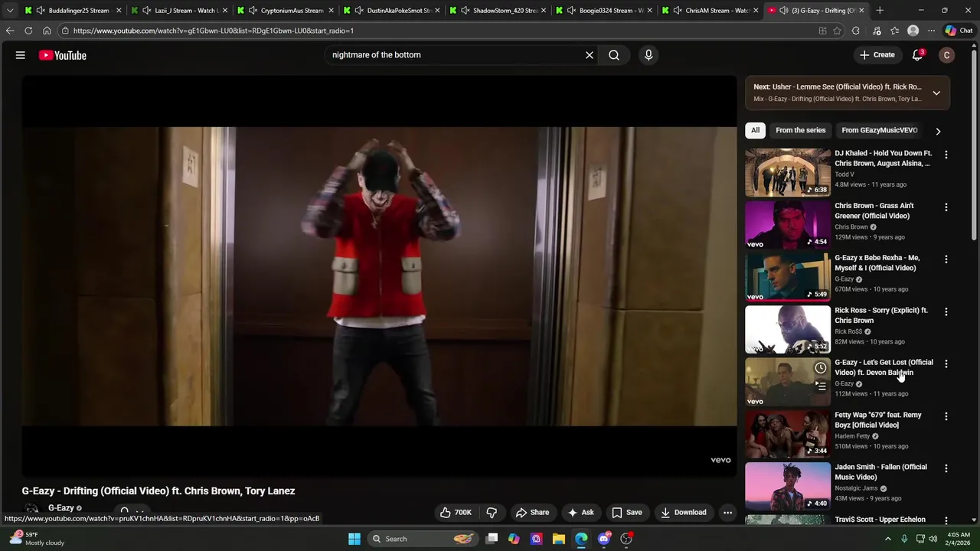Switch to the CryptoniumAus Stream tab
This screenshot has height=551, width=980.
(x=286, y=11)
